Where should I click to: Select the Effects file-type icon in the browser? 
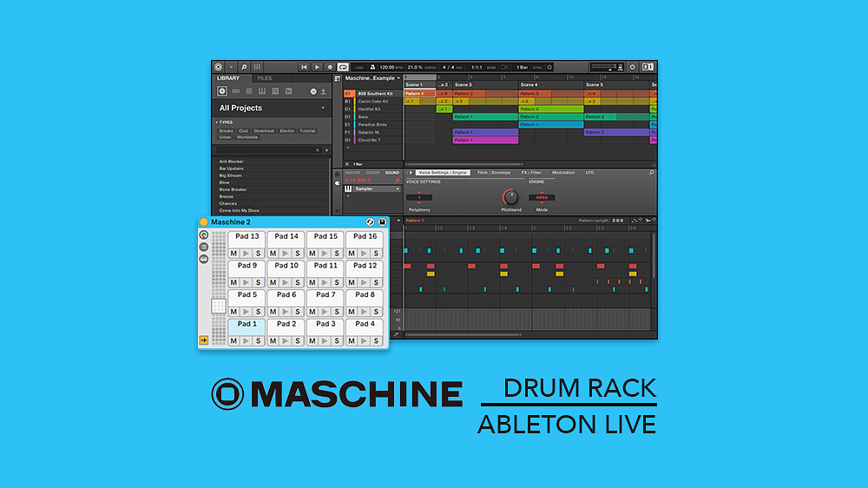click(x=275, y=91)
